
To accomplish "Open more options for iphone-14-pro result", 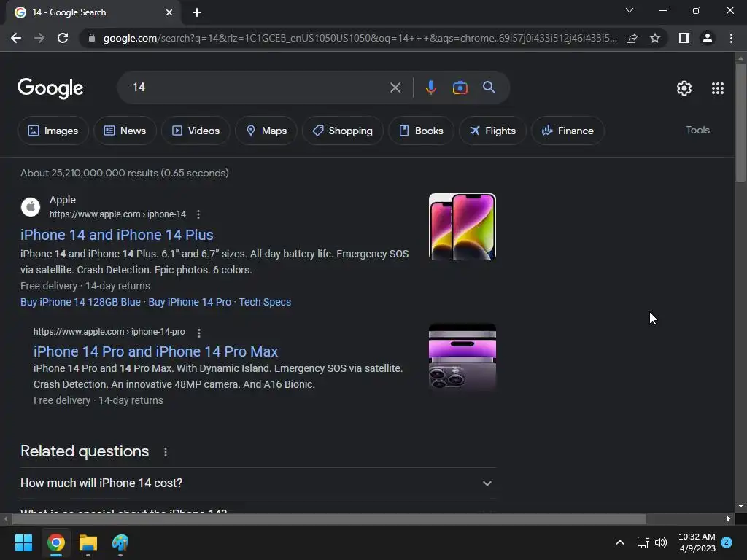I will point(199,332).
